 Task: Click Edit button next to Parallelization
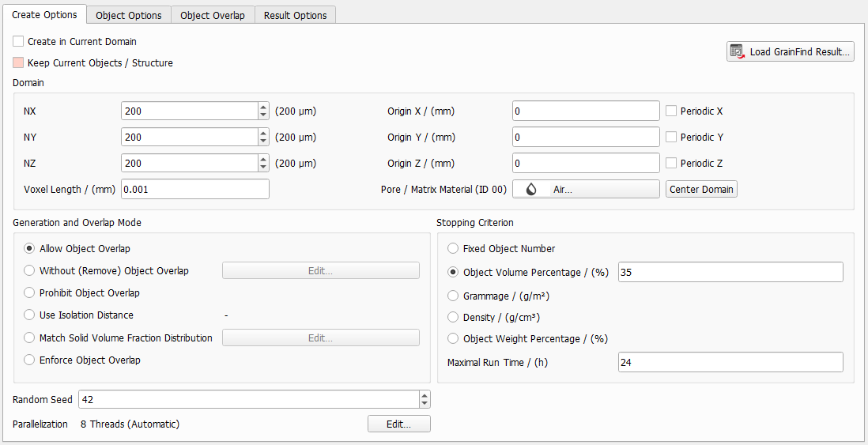(398, 424)
